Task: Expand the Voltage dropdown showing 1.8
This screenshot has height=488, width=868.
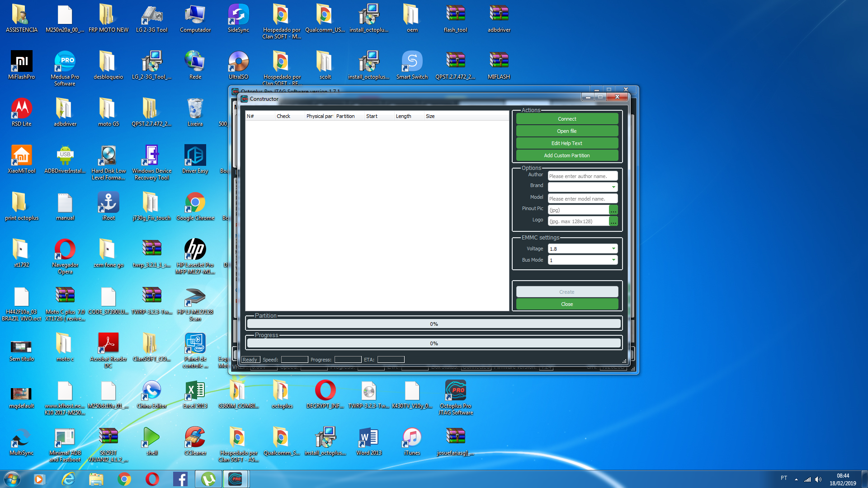Action: (x=583, y=249)
